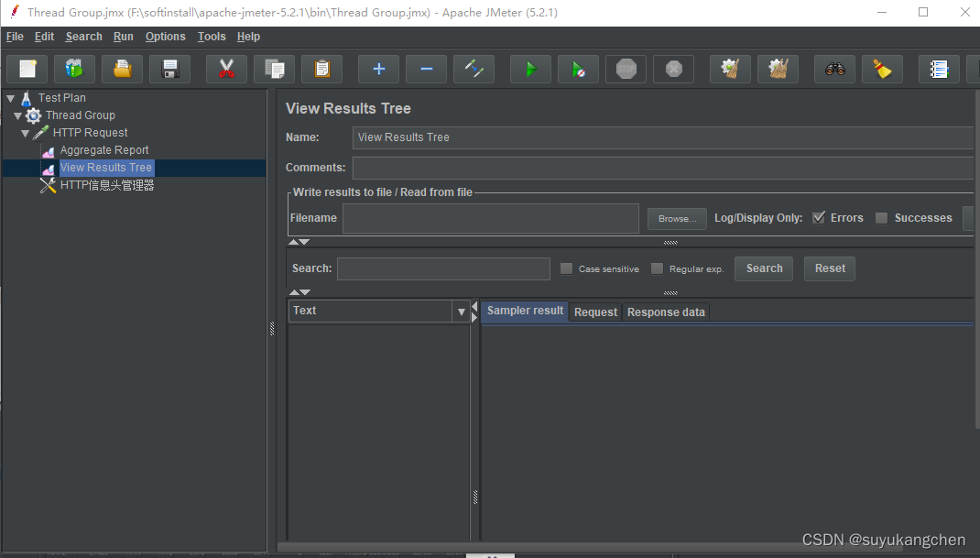Start test with no pauses icon
Image resolution: width=980 pixels, height=558 pixels.
pyautogui.click(x=578, y=69)
